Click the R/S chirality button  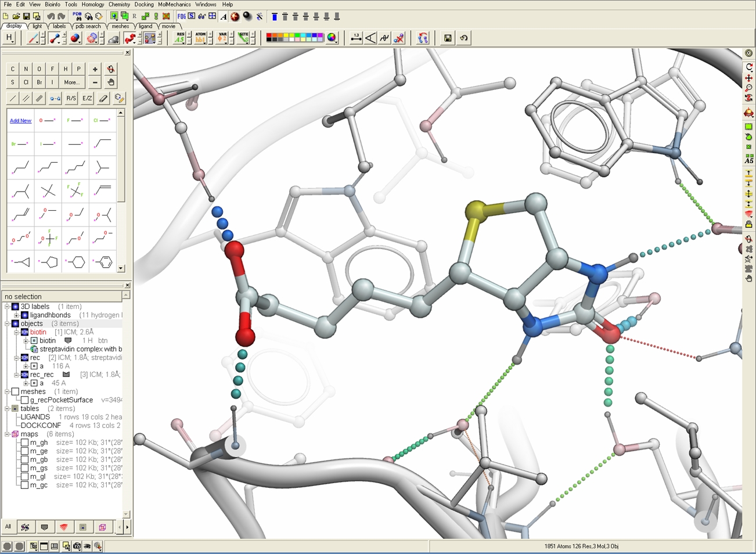71,98
